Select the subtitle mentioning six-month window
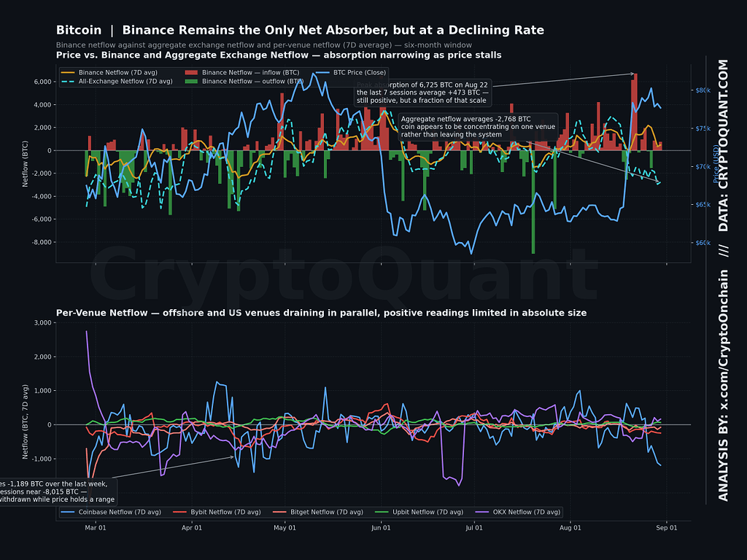747x560 pixels. pos(264,45)
